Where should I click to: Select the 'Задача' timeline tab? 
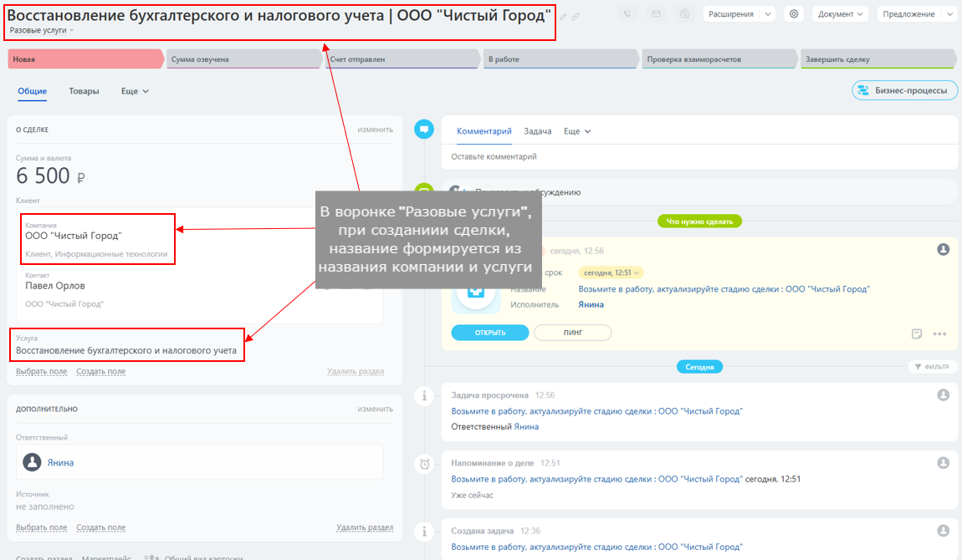(x=537, y=131)
